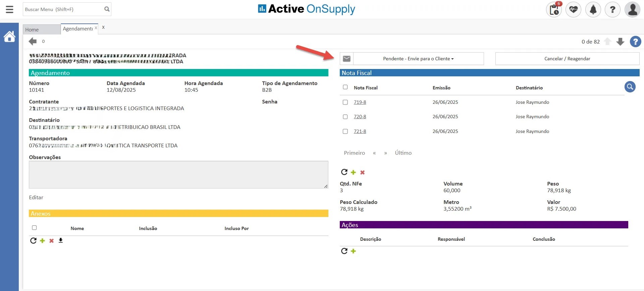
Task: Click the clipboard tasks icon with badge
Action: coord(554,9)
